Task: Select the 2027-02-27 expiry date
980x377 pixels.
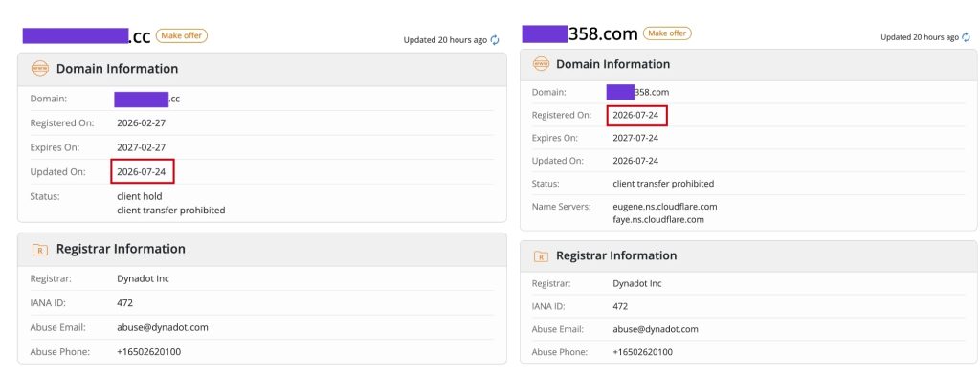Action: coord(142,147)
